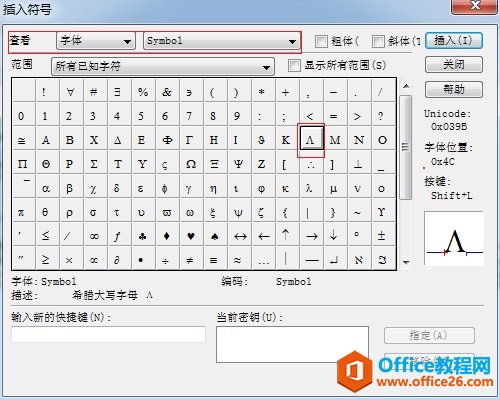Click scrollbar down arrow of symbol grid
The height and width of the screenshot is (399, 500).
pos(406,262)
